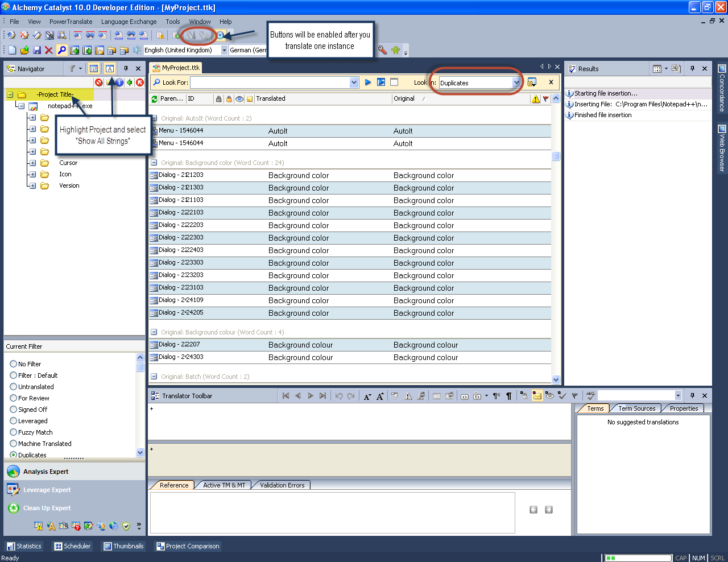
Task: Open the Look For dropdown arrow
Action: [x=354, y=82]
